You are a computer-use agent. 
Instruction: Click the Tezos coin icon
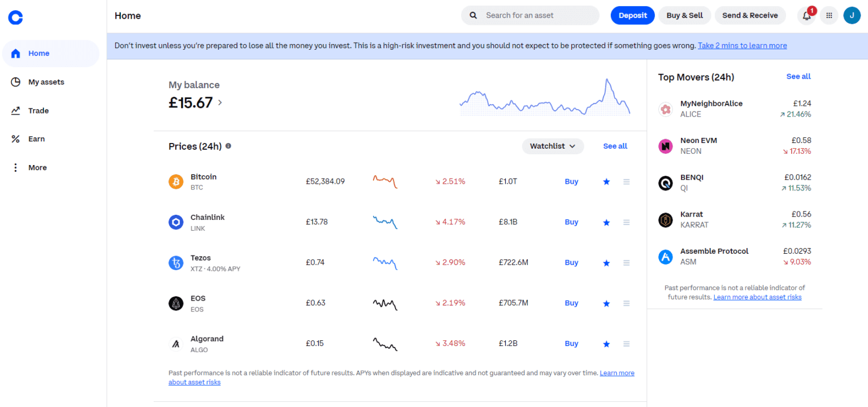pos(176,263)
